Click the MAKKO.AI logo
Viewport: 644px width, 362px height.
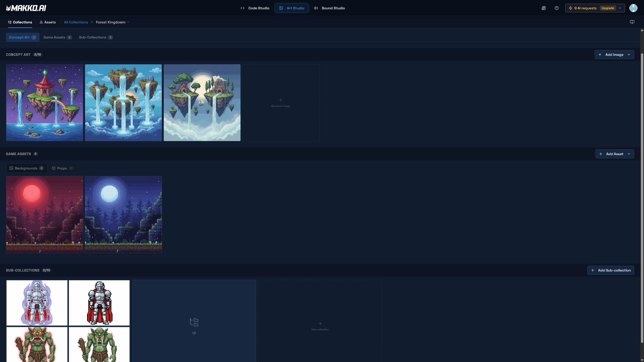[x=26, y=8]
